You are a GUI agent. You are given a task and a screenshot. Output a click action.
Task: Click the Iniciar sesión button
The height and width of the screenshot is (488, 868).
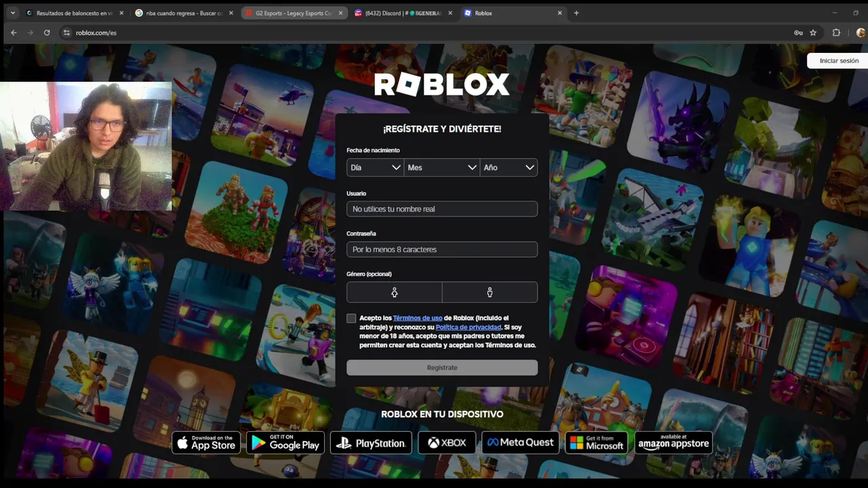839,60
